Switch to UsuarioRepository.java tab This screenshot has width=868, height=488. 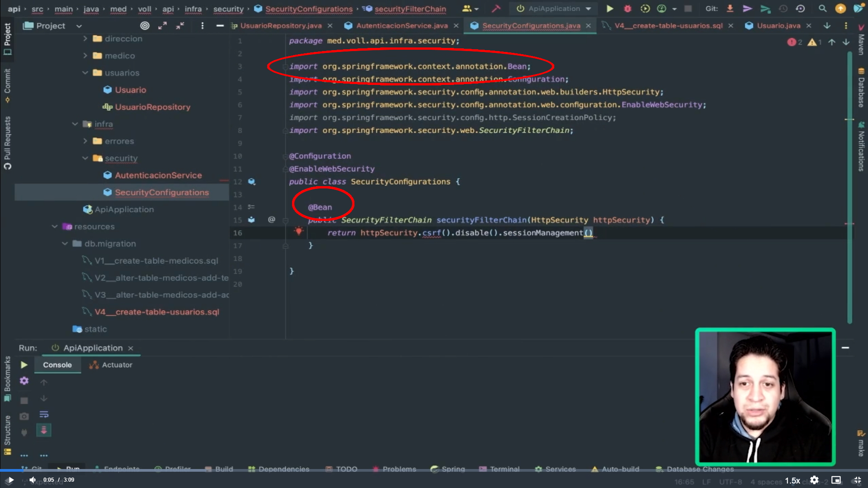[x=281, y=26]
